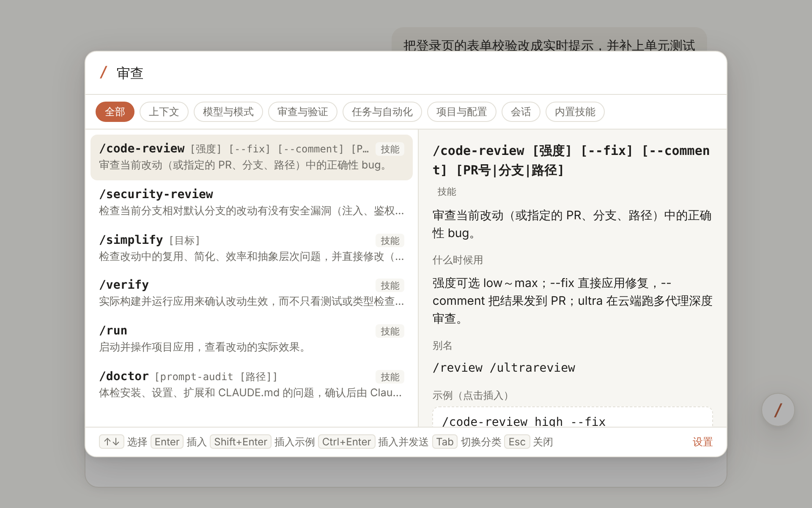
Task: Click the Enter key hint in footer
Action: 167,442
